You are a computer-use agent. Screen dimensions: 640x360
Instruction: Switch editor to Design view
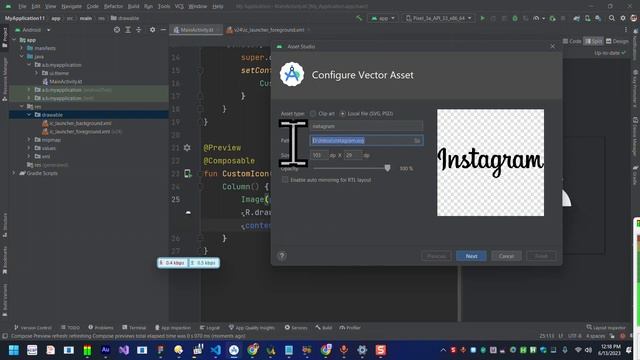[x=617, y=41]
